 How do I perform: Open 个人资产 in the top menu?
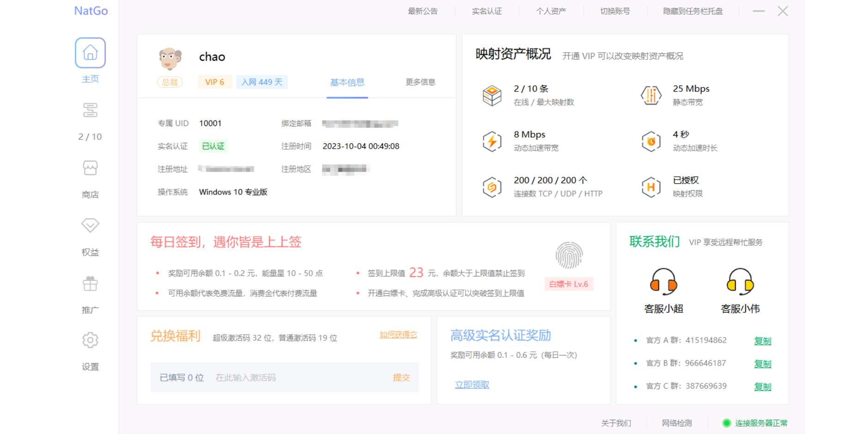(551, 11)
